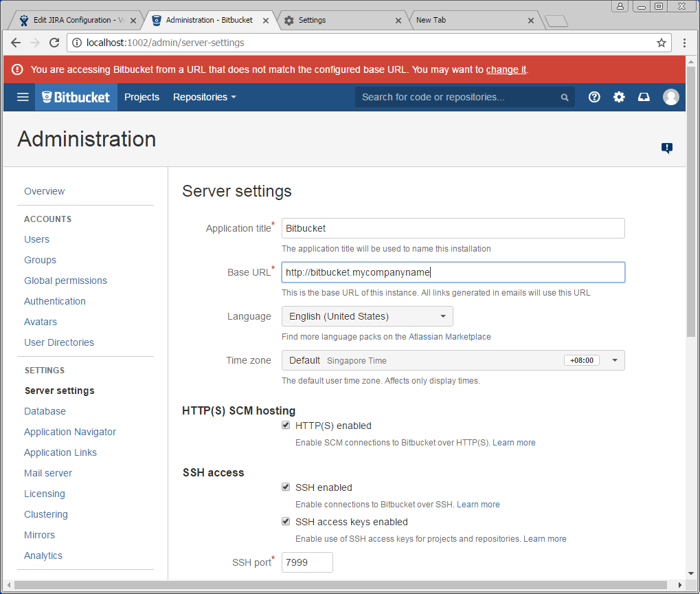Open Analytics in the sidebar
The width and height of the screenshot is (700, 594).
click(43, 555)
